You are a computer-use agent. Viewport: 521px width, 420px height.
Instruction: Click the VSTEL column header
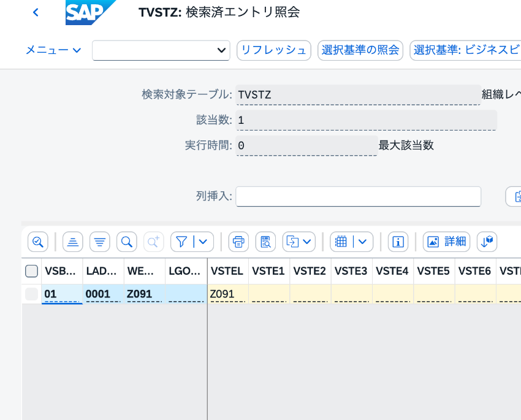[x=227, y=271]
